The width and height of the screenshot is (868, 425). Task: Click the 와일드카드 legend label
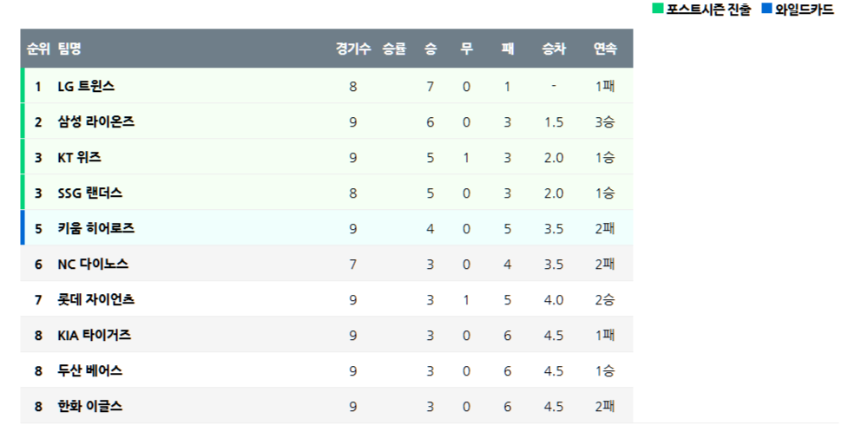tap(805, 10)
